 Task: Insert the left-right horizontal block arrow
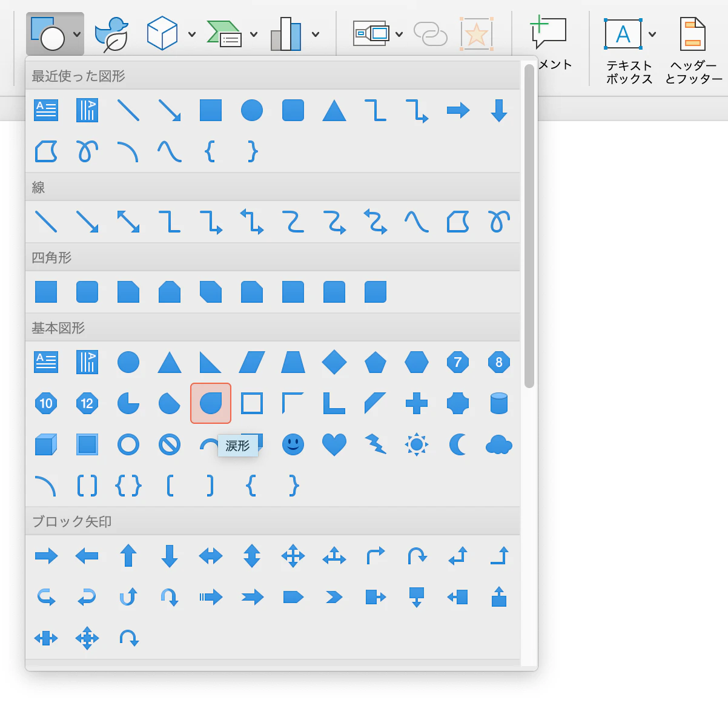coord(211,556)
